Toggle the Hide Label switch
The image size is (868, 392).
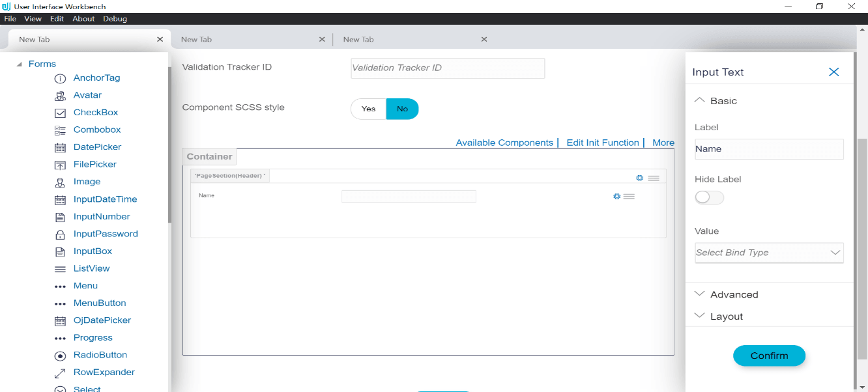[708, 197]
